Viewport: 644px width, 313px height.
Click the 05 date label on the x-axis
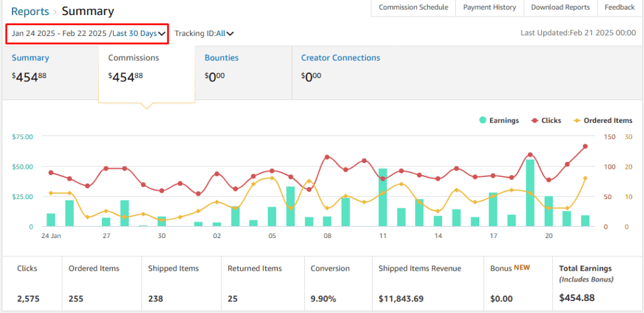tap(272, 236)
